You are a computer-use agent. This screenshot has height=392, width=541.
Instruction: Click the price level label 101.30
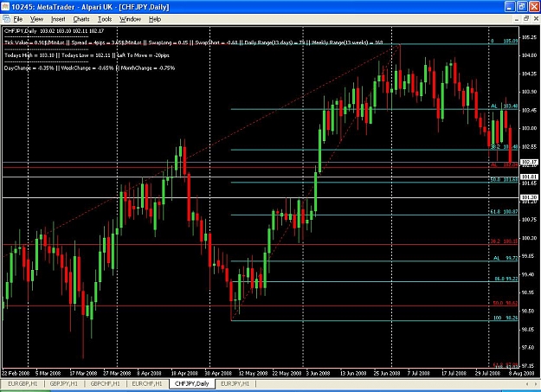click(529, 197)
